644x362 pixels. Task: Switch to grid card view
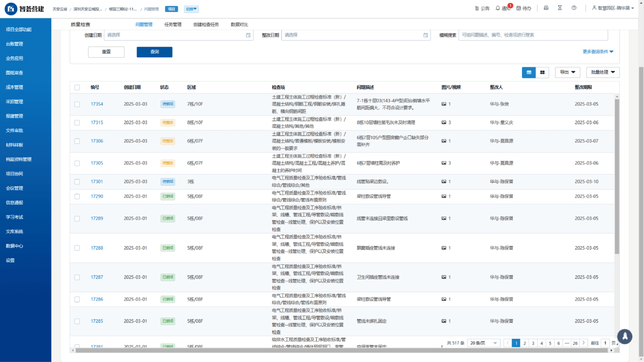pyautogui.click(x=542, y=72)
